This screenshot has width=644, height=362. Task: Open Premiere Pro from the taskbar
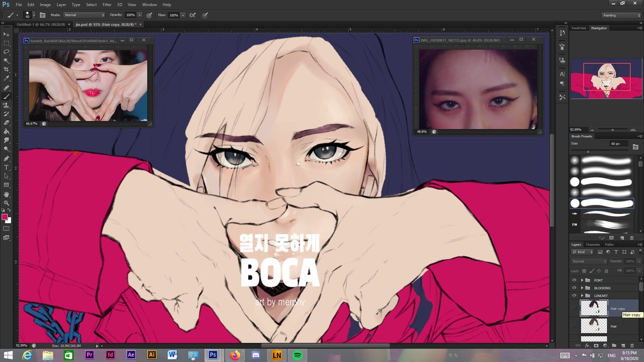tap(90, 354)
